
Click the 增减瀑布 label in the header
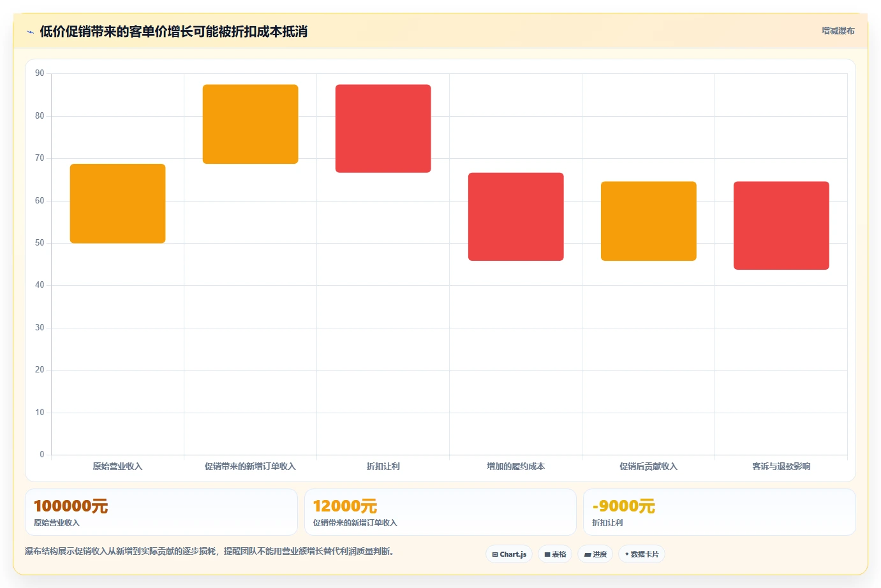(838, 31)
